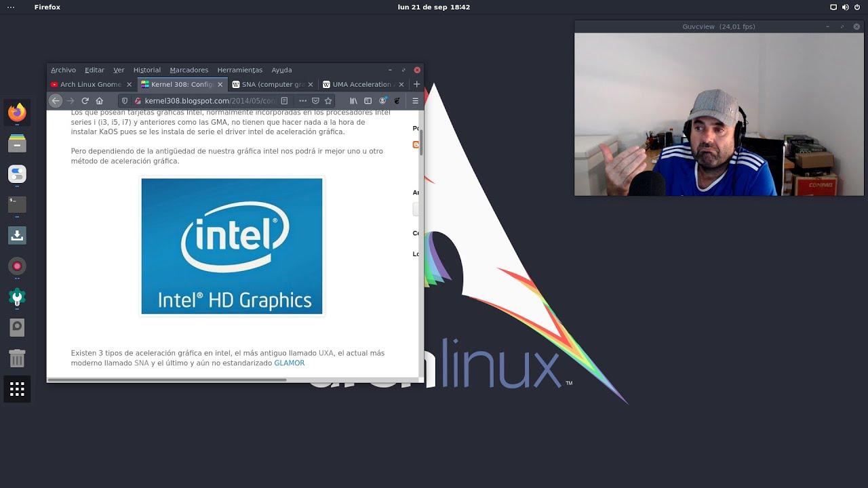The width and height of the screenshot is (868, 488).
Task: Bookmark this page with the star icon
Action: [x=328, y=100]
